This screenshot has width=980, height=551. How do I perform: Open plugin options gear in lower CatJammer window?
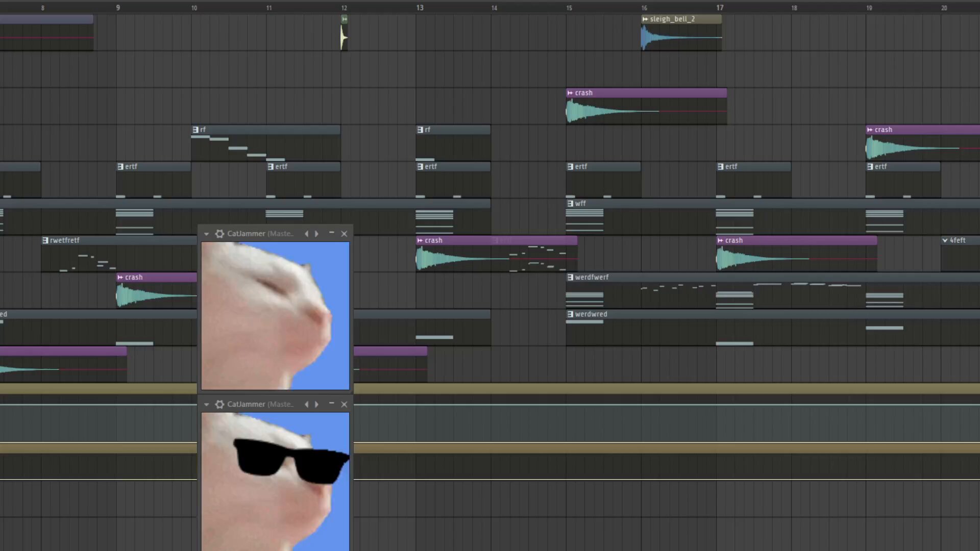(219, 404)
